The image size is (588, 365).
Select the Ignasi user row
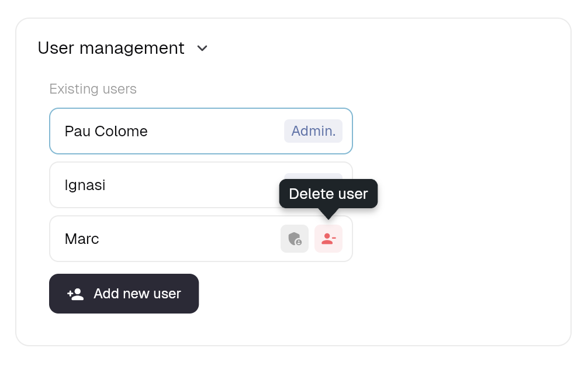[201, 185]
